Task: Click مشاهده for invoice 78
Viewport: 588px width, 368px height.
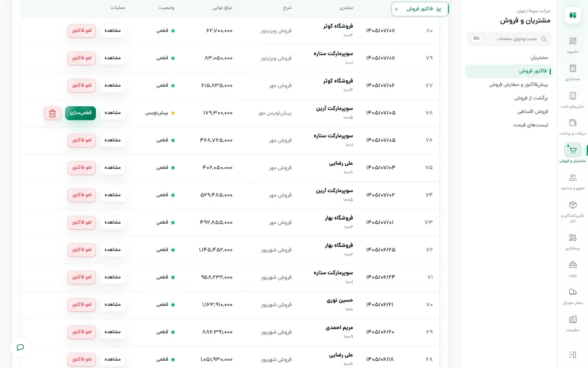Action: coord(113,113)
